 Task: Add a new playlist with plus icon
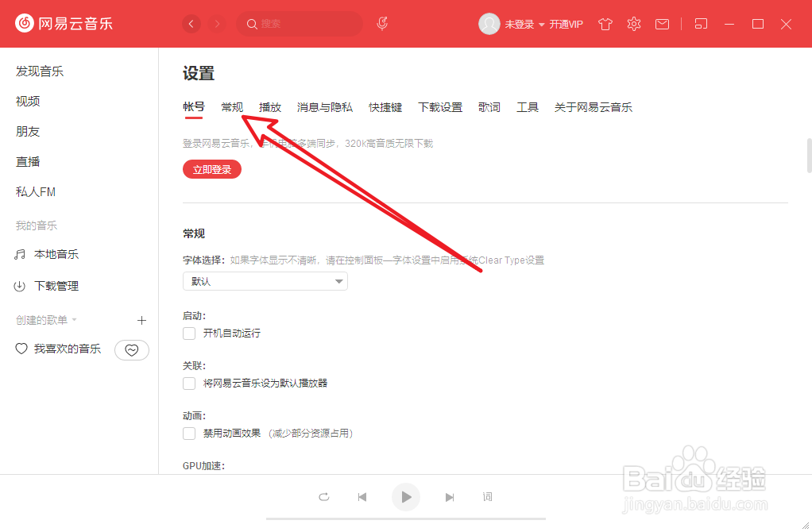(x=141, y=320)
